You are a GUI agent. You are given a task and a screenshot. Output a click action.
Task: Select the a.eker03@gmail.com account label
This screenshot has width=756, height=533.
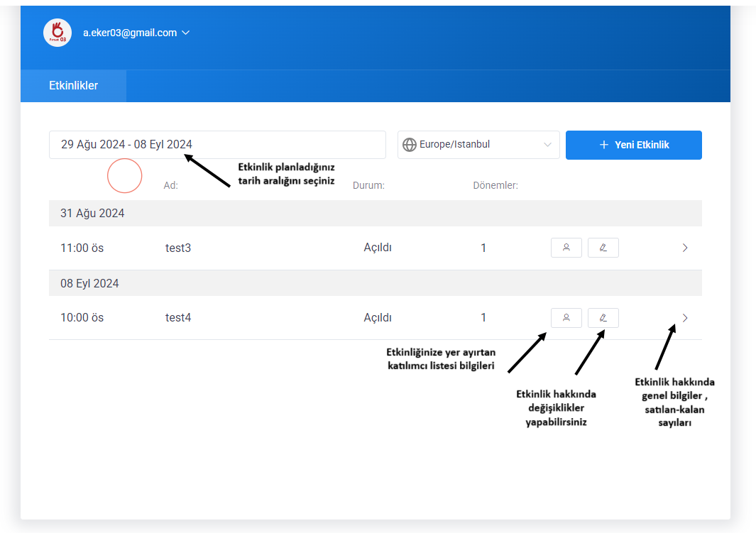point(129,33)
